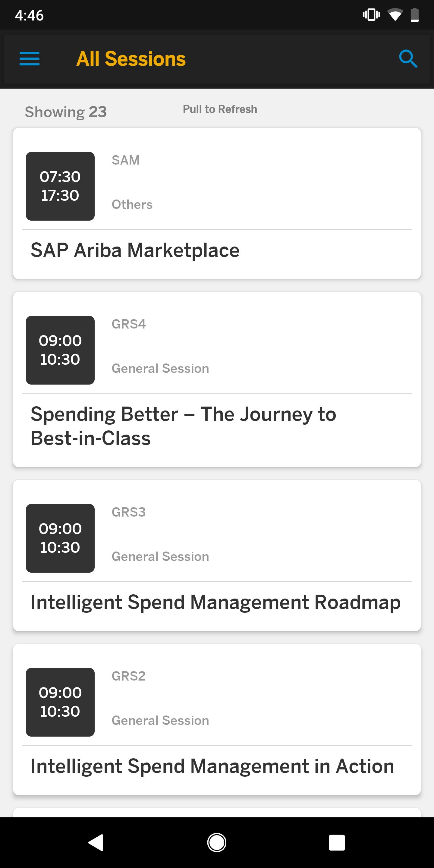
Task: Tap the GRS2 session time badge
Action: click(60, 702)
